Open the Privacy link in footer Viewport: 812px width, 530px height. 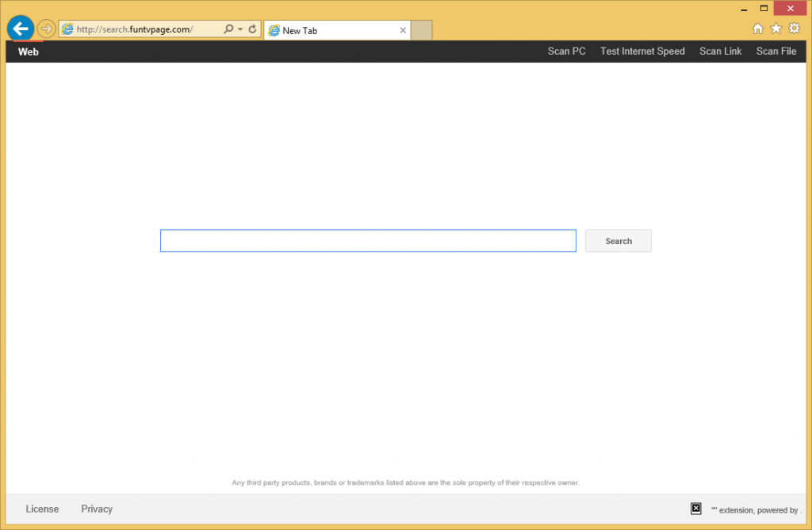(97, 509)
